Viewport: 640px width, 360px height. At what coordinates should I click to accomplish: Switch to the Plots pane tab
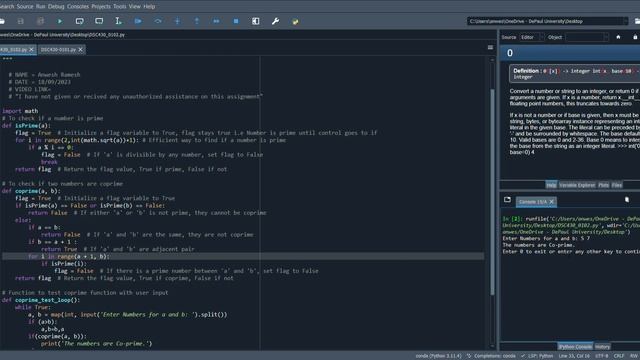604,185
